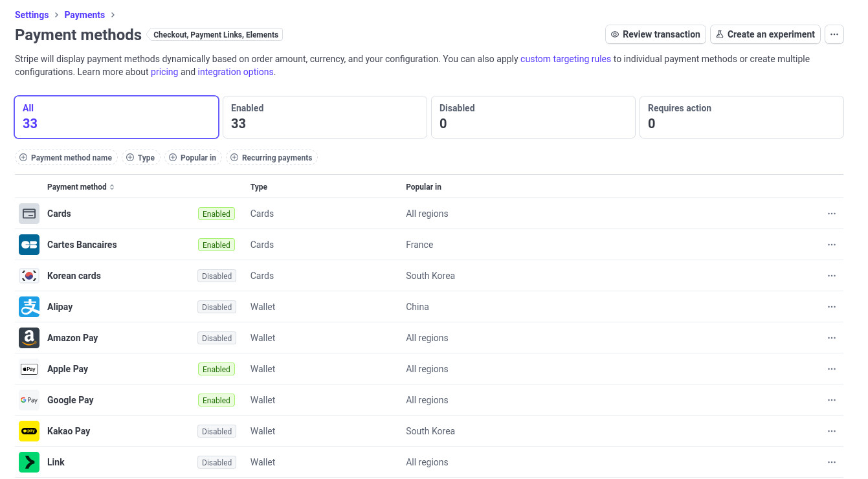Click the Cards payment method icon

click(x=29, y=214)
